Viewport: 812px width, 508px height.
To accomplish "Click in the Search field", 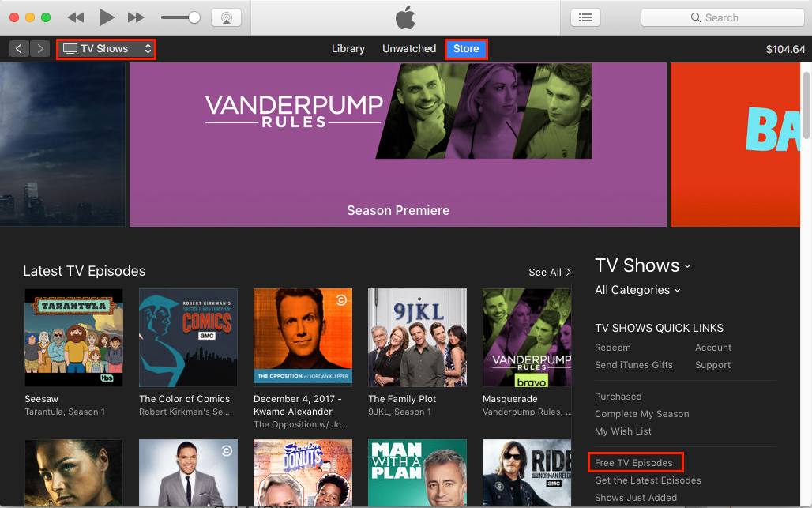I will point(723,17).
